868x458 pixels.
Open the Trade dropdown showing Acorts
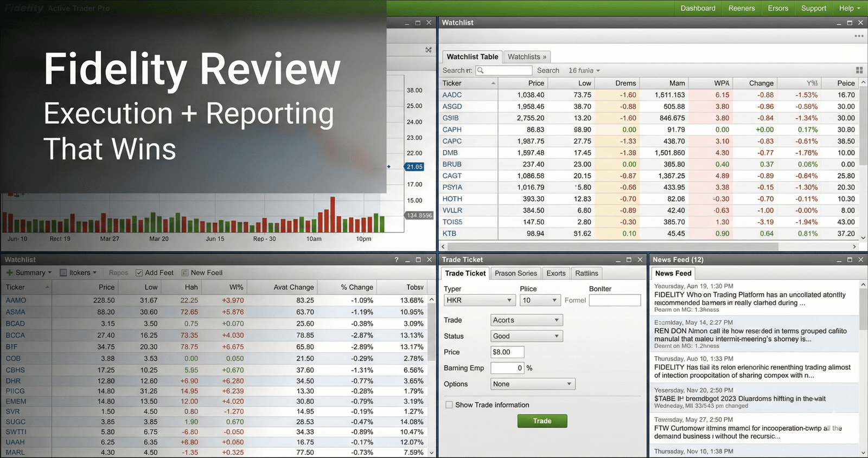[526, 320]
